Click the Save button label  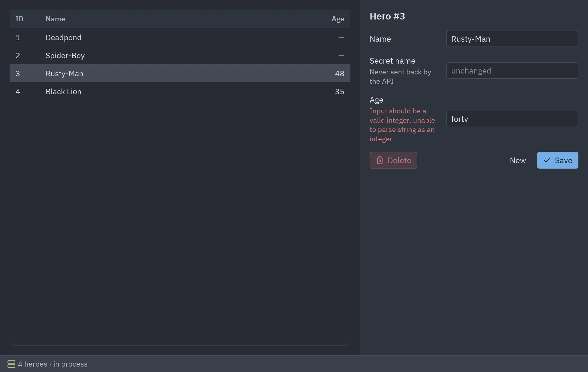(563, 160)
